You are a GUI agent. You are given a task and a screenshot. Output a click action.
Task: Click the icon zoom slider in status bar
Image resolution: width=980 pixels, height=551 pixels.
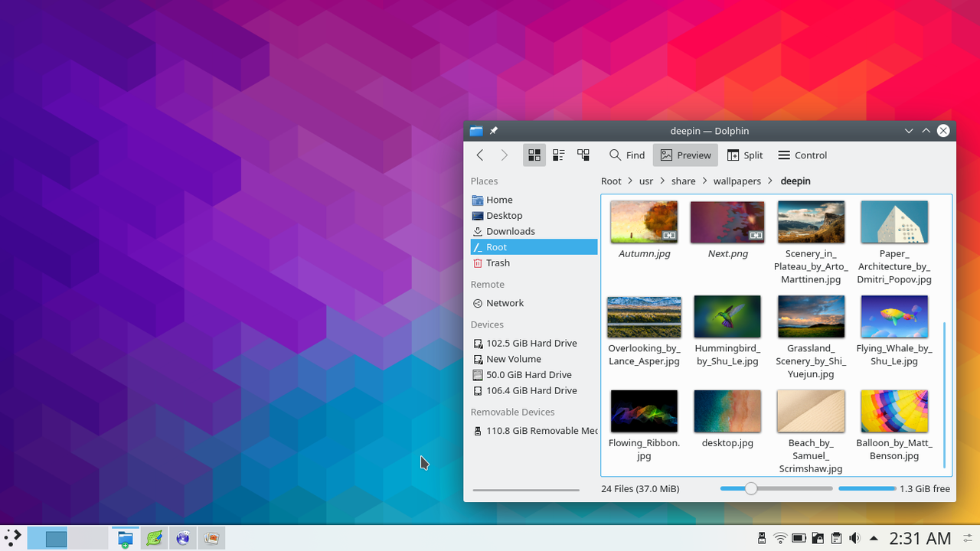pos(776,488)
